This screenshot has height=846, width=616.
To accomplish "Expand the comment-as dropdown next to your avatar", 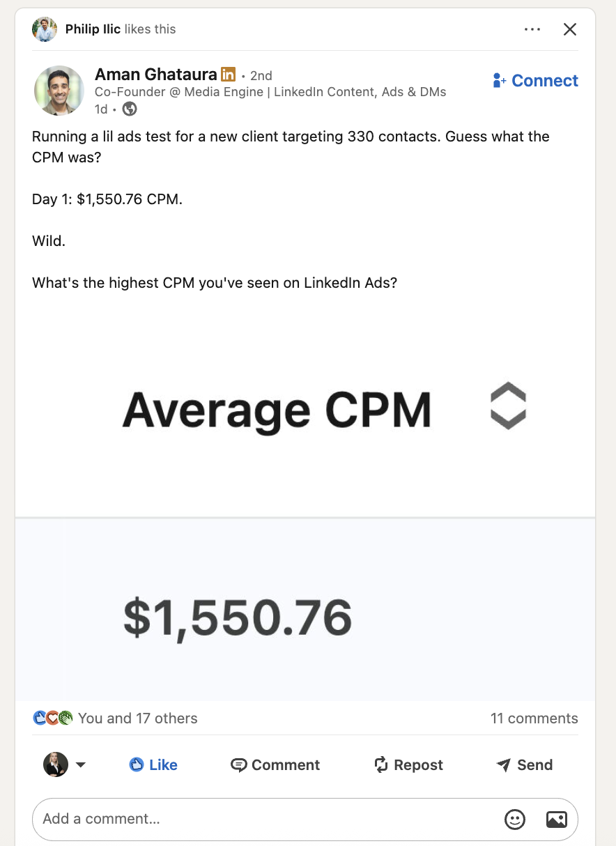I will point(81,764).
